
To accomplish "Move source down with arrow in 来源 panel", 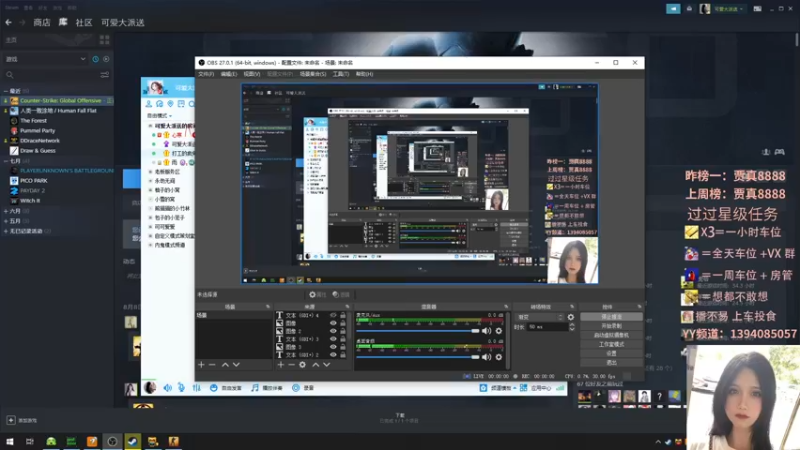I will tap(327, 365).
